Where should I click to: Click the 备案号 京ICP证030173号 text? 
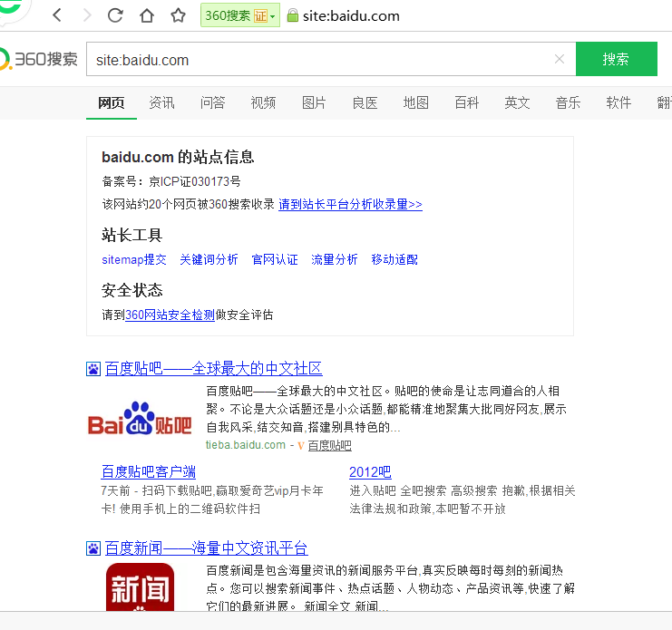point(171,181)
